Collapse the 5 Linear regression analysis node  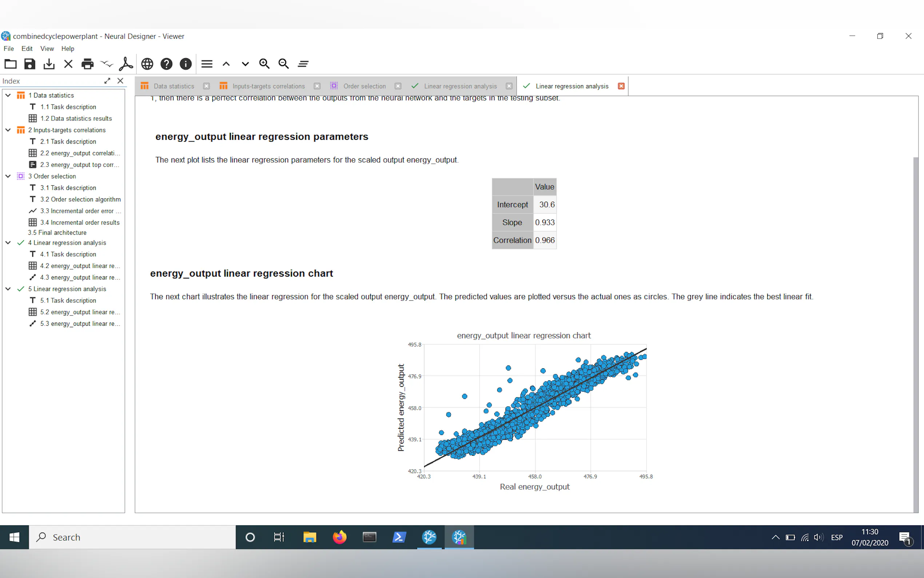tap(8, 289)
